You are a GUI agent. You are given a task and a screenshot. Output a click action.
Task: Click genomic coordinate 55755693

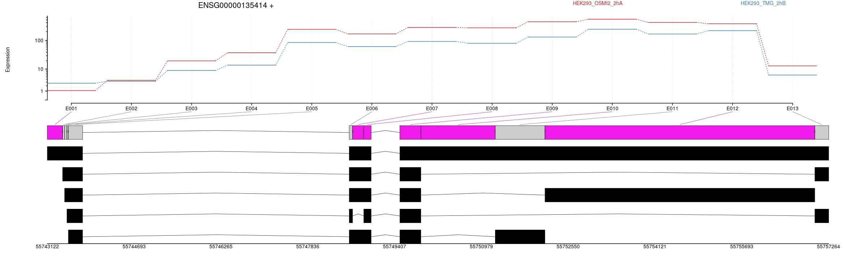tap(742, 247)
